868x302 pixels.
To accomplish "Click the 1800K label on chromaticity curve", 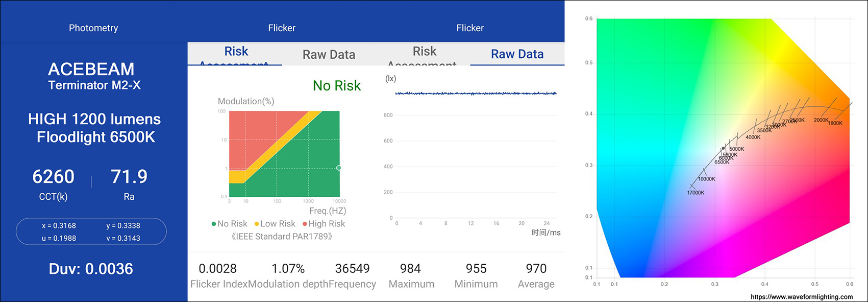I will pyautogui.click(x=835, y=123).
